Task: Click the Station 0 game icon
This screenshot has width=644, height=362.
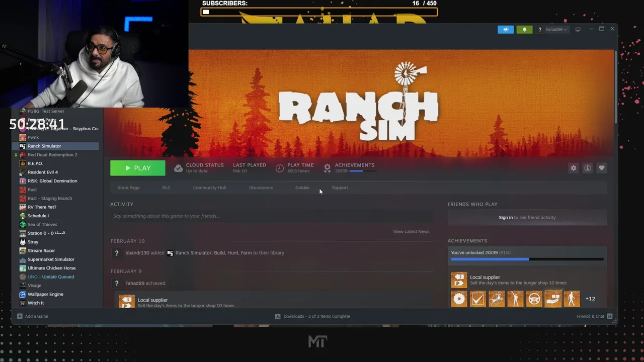Action: coord(23,233)
